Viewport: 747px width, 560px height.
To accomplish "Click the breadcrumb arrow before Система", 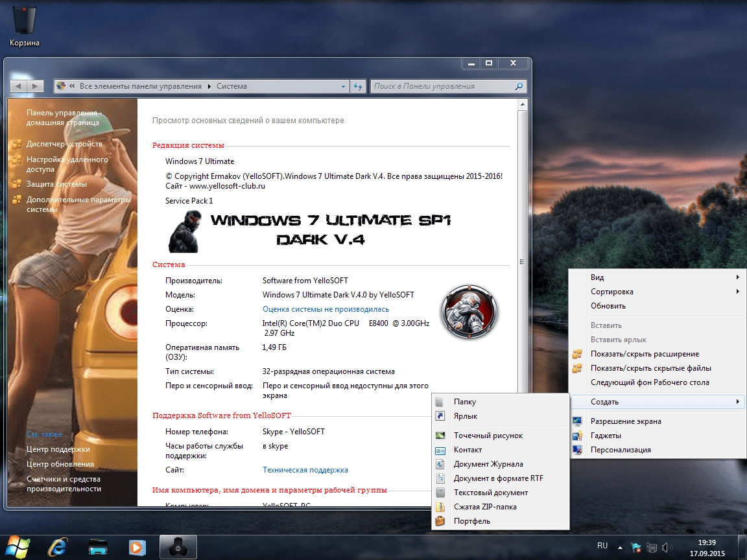I will (x=209, y=87).
